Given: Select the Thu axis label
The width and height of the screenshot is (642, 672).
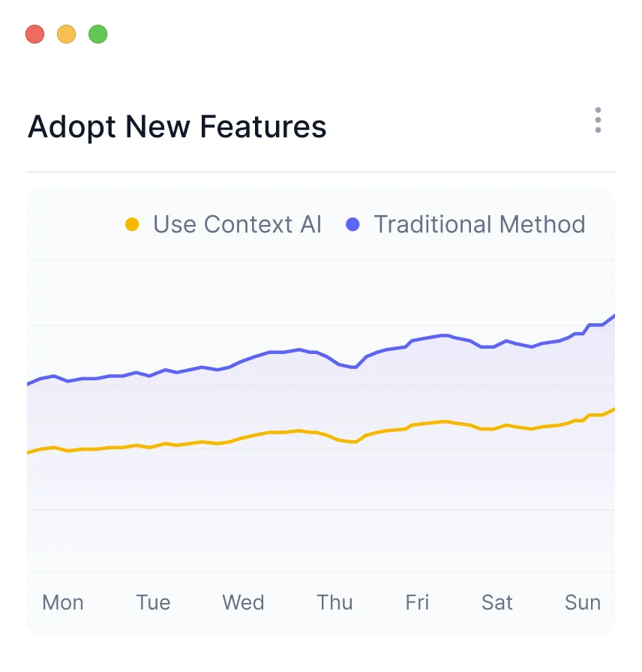Looking at the screenshot, I should (334, 602).
